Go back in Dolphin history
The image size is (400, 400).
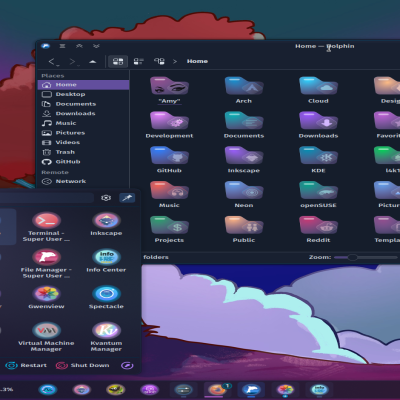pos(53,61)
